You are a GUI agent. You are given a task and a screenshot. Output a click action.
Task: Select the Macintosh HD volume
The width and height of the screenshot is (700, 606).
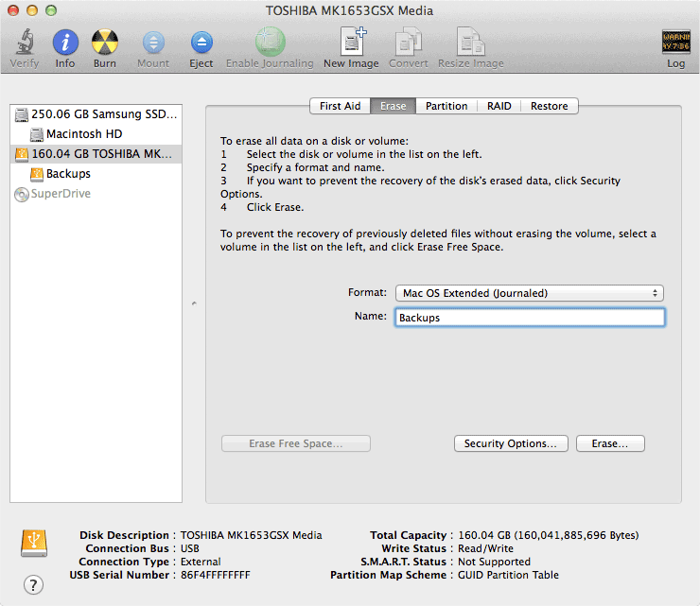pos(84,134)
